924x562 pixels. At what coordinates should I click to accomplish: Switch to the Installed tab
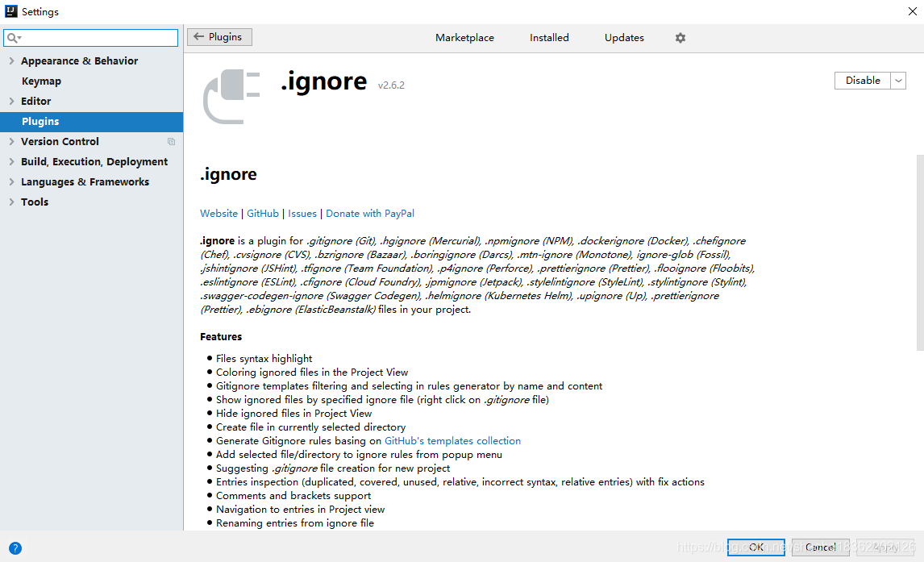pos(548,38)
